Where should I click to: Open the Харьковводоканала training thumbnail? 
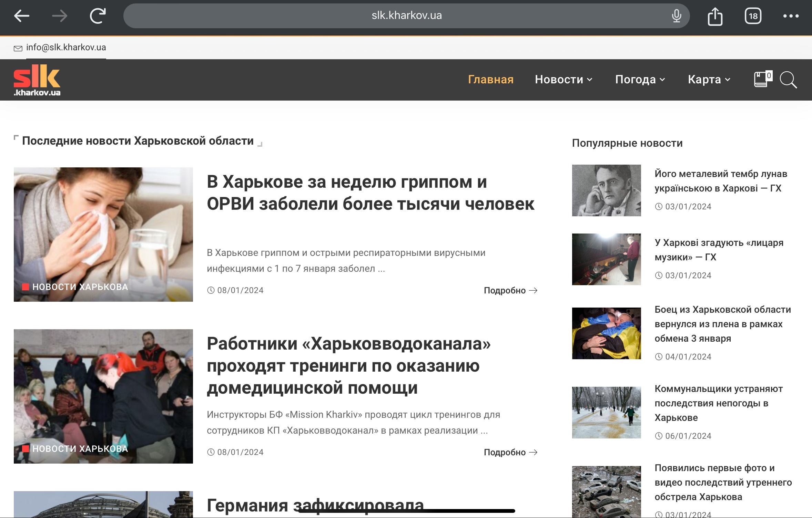(103, 396)
